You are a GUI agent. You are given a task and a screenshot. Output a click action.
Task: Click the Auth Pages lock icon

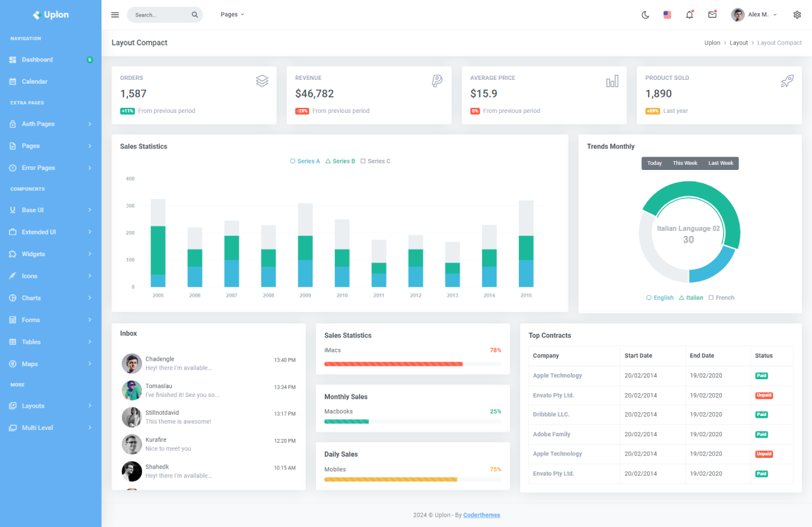click(x=13, y=124)
